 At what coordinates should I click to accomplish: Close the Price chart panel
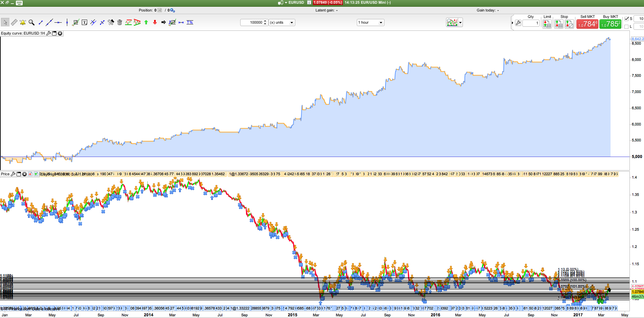(x=24, y=174)
